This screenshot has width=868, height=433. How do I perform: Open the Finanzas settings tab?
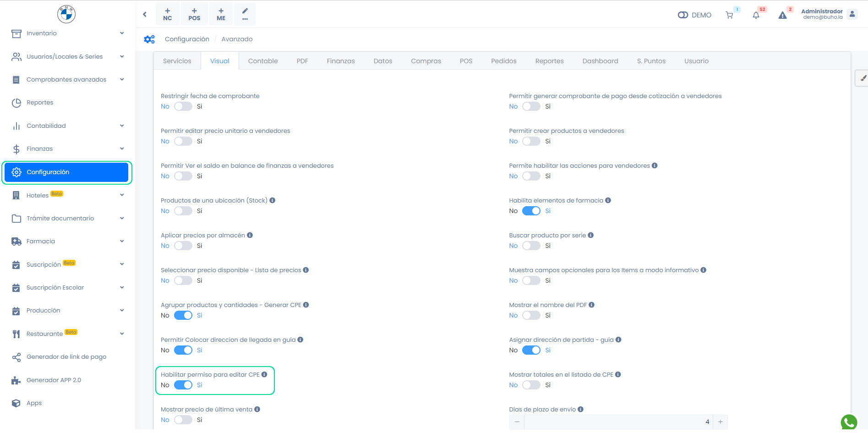[340, 61]
